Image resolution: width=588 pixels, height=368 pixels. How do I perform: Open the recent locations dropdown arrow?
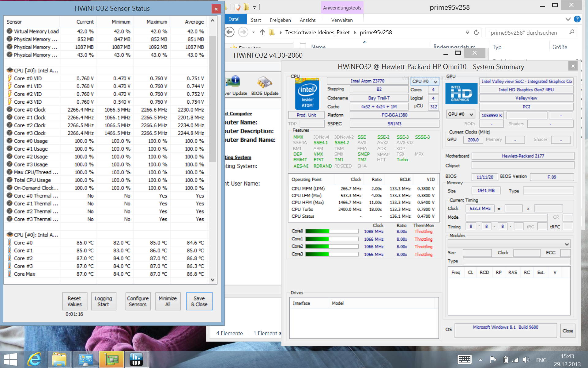(253, 33)
